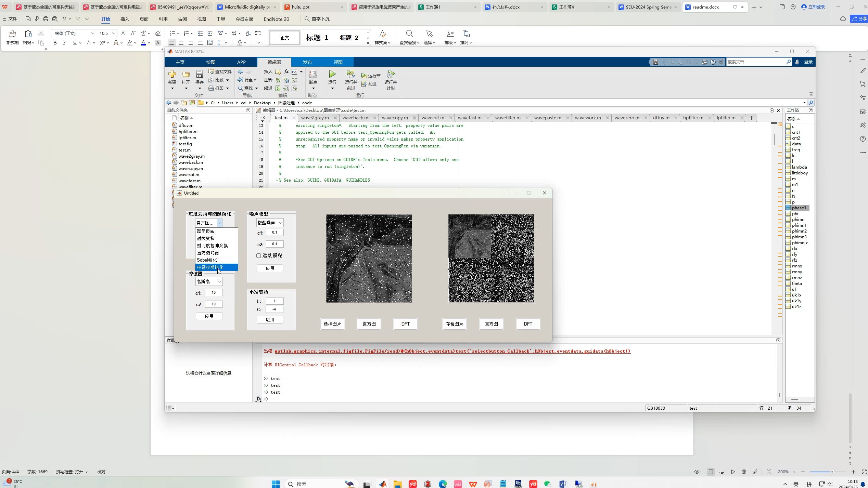This screenshot has height=488, width=868.
Task: Click the WPS Format Painter (格式刷) icon
Action: (12, 34)
